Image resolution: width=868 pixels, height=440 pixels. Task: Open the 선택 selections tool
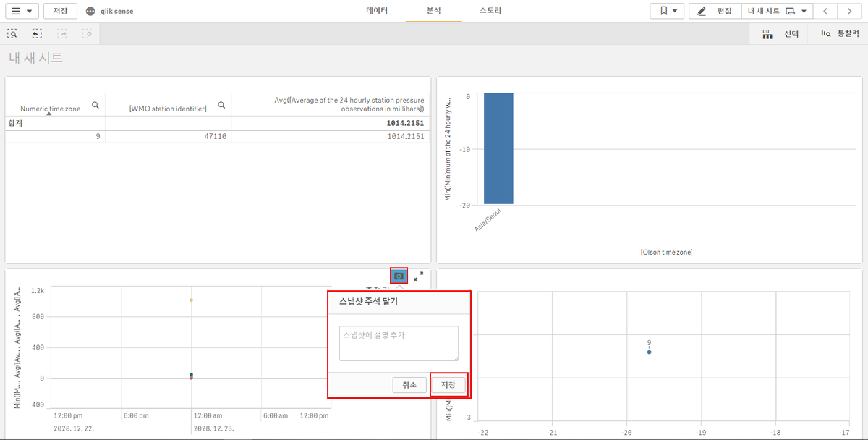[780, 33]
